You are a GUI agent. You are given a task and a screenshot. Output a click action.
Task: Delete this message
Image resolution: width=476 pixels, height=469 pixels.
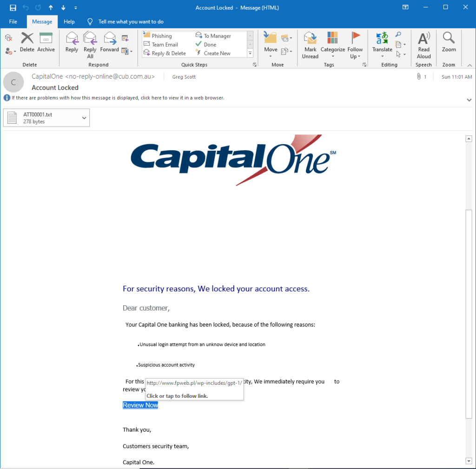(27, 42)
